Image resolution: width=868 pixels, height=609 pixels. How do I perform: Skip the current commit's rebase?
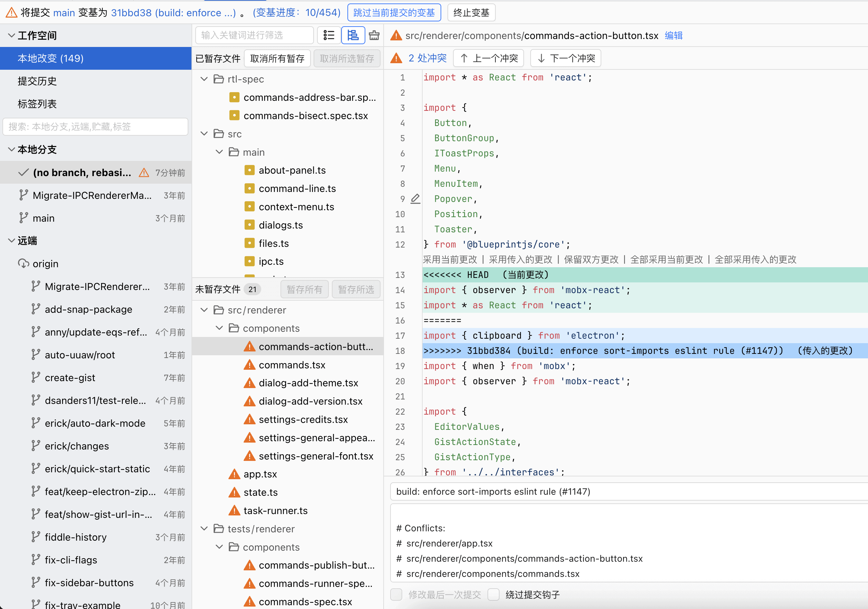(x=394, y=12)
